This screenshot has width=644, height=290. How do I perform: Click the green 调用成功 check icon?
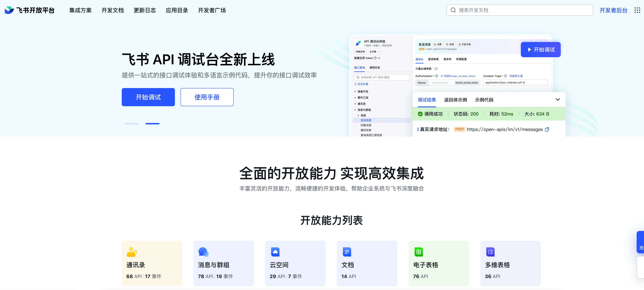coord(420,114)
